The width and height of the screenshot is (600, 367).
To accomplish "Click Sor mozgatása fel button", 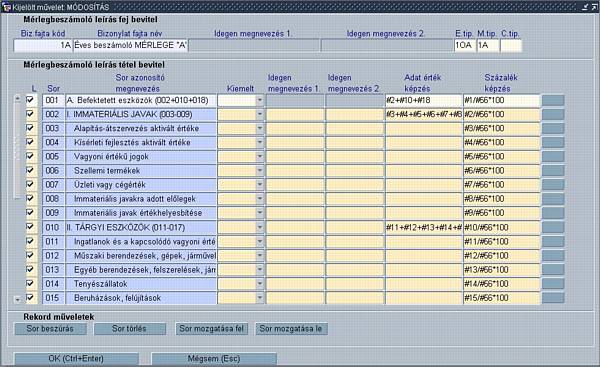I will tap(212, 329).
